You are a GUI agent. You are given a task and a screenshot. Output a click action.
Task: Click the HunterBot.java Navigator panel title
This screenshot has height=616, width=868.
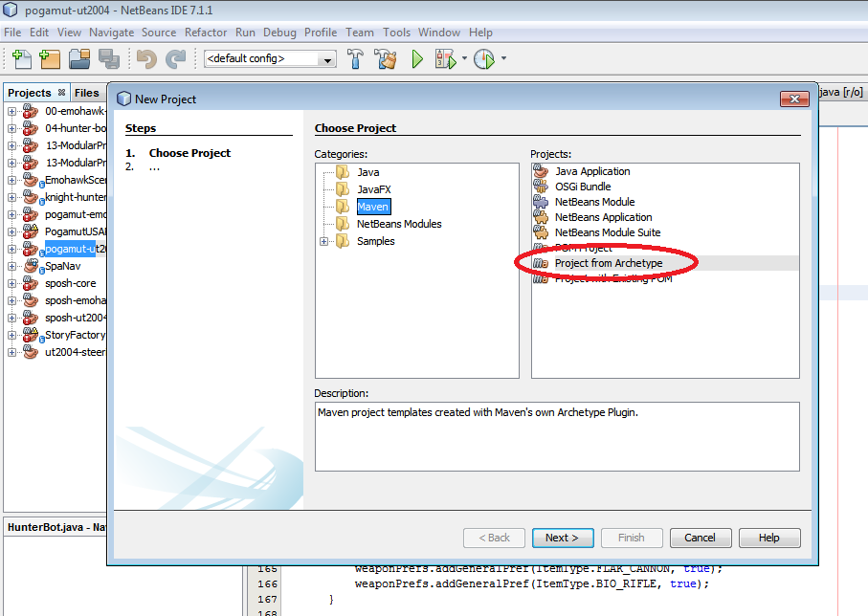(56, 527)
